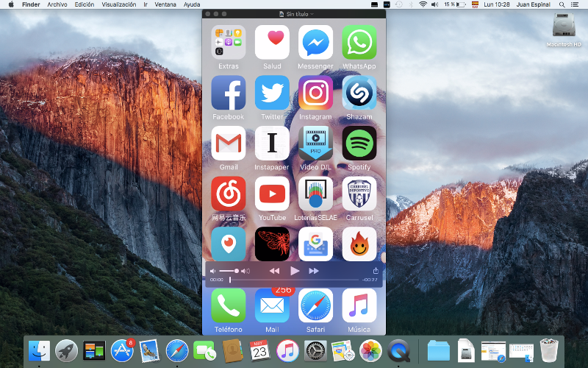Open the Archivo menu
Image resolution: width=588 pixels, height=368 pixels.
click(57, 4)
